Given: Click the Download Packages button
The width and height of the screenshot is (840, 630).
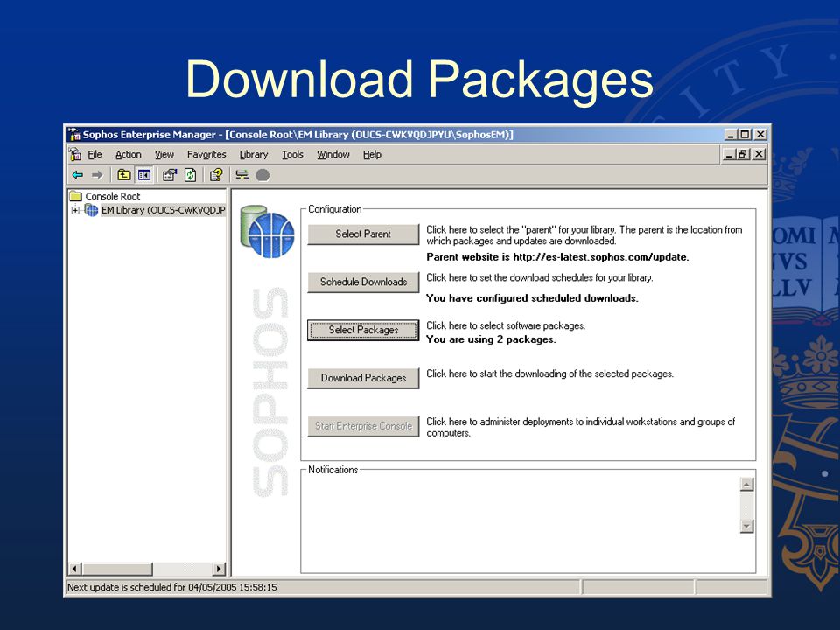Looking at the screenshot, I should 363,378.
